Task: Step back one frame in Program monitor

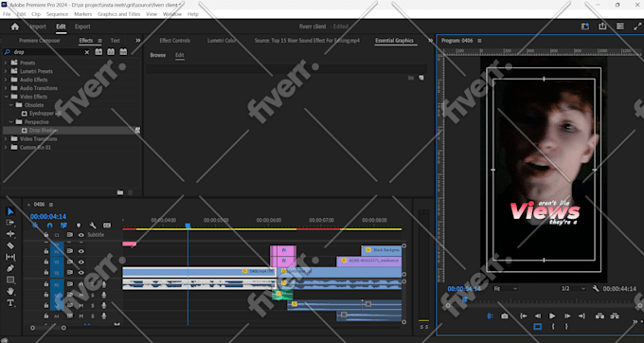Action: coord(538,316)
